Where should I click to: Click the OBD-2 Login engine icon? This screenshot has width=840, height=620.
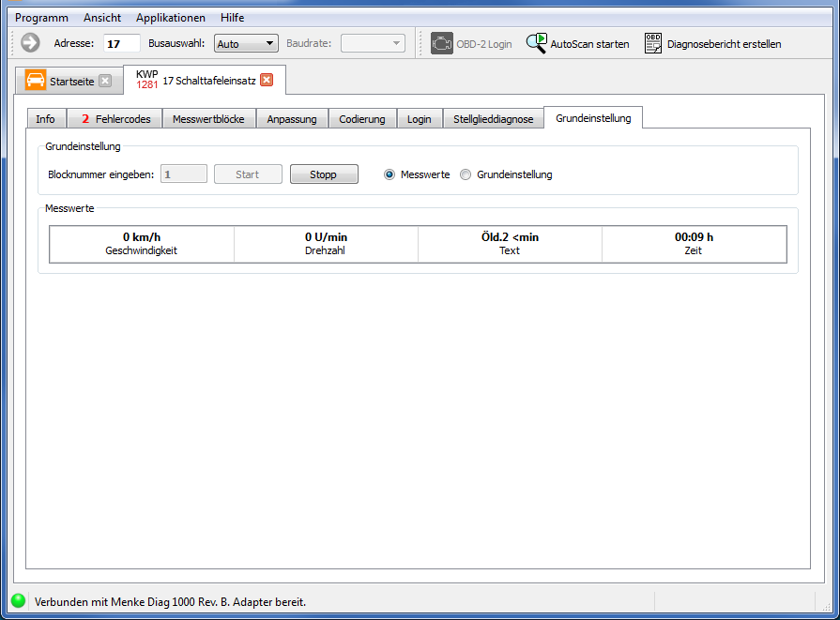441,43
